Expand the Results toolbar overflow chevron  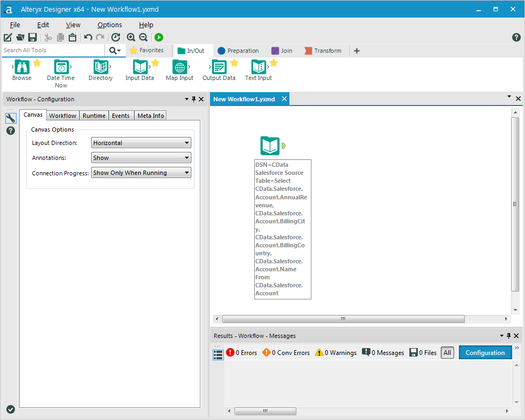click(517, 348)
